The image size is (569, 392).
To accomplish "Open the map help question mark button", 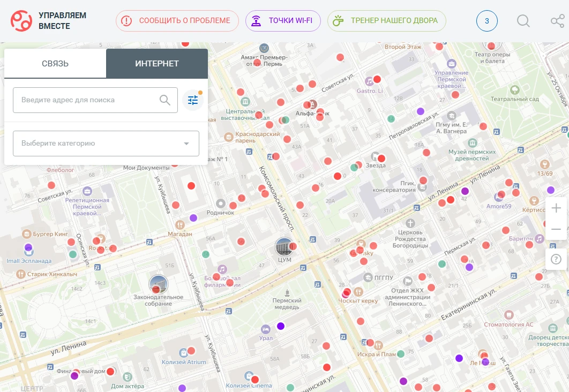I will (x=556, y=259).
